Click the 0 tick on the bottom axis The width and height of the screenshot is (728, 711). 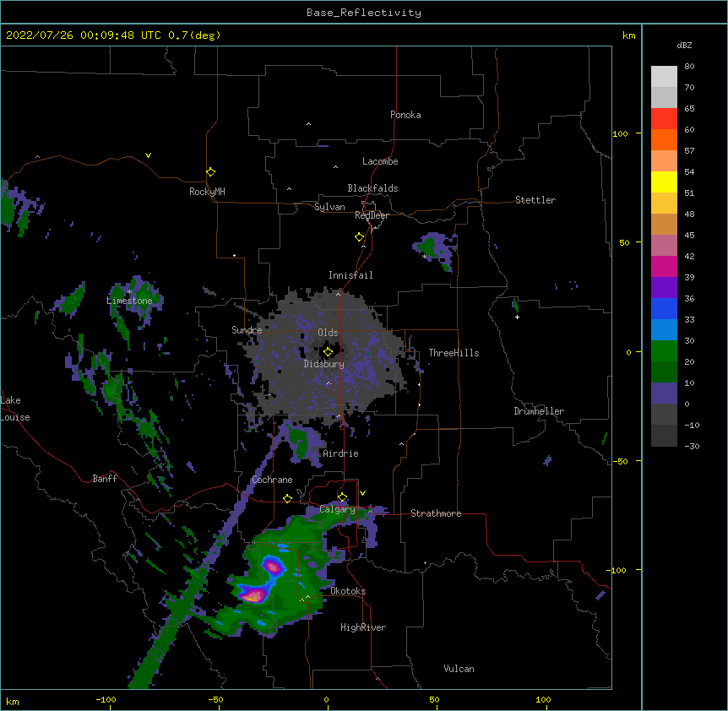(326, 699)
